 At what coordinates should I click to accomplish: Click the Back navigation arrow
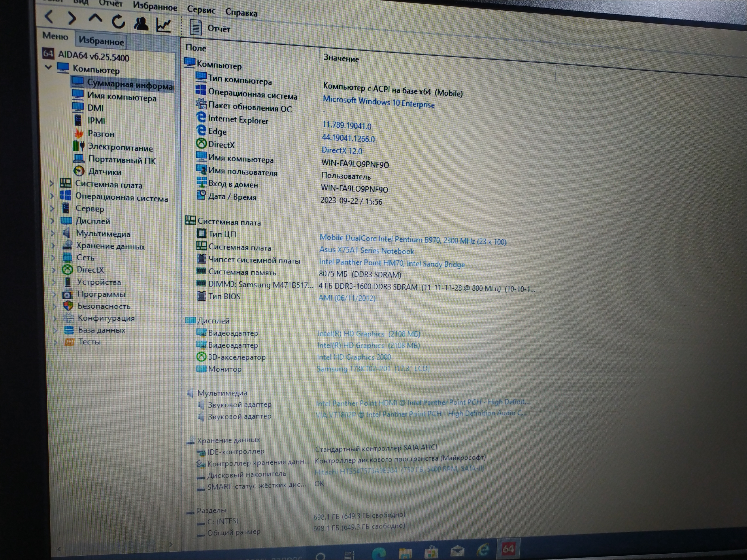[49, 17]
